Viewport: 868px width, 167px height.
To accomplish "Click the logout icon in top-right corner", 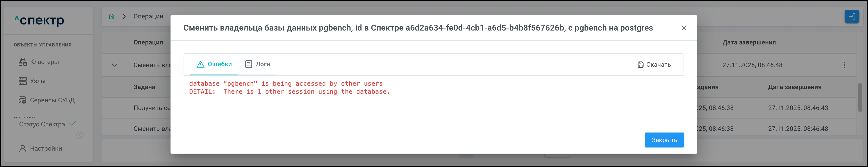I will (852, 16).
